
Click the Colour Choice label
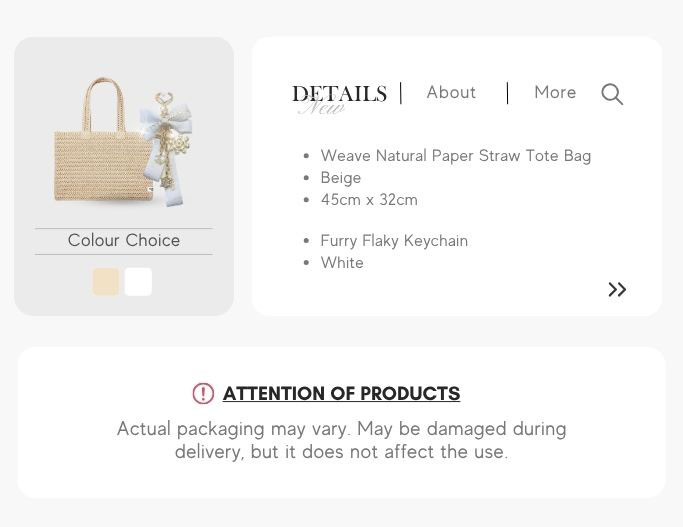click(124, 240)
